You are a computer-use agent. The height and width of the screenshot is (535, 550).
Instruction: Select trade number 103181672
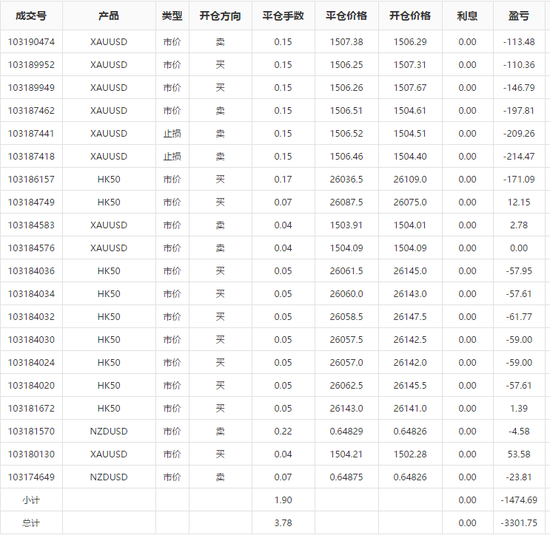(x=31, y=408)
